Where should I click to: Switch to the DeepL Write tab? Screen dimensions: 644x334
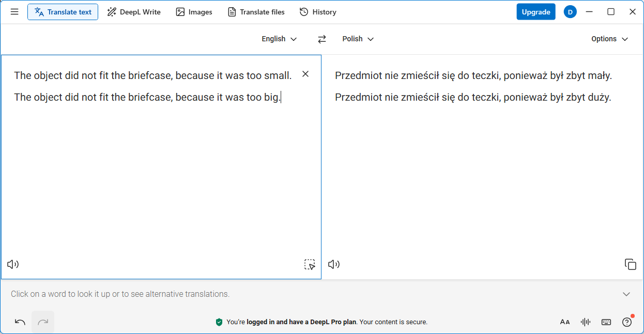tap(134, 12)
